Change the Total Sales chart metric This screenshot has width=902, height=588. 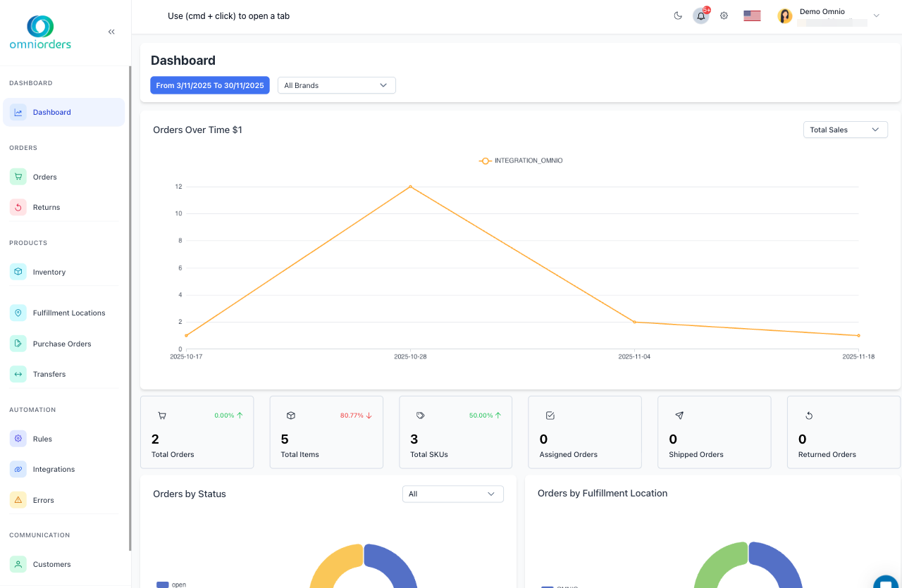point(845,130)
